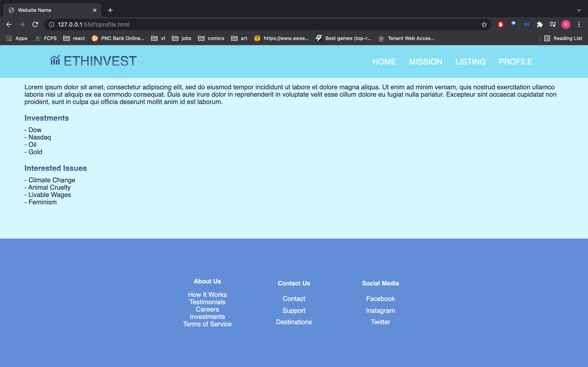Click the red ad blocker extension icon
This screenshot has height=367, width=588.
pyautogui.click(x=501, y=24)
